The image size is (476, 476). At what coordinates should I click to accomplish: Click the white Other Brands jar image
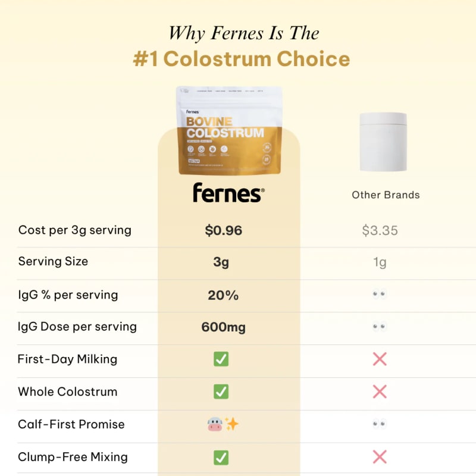[x=383, y=142]
